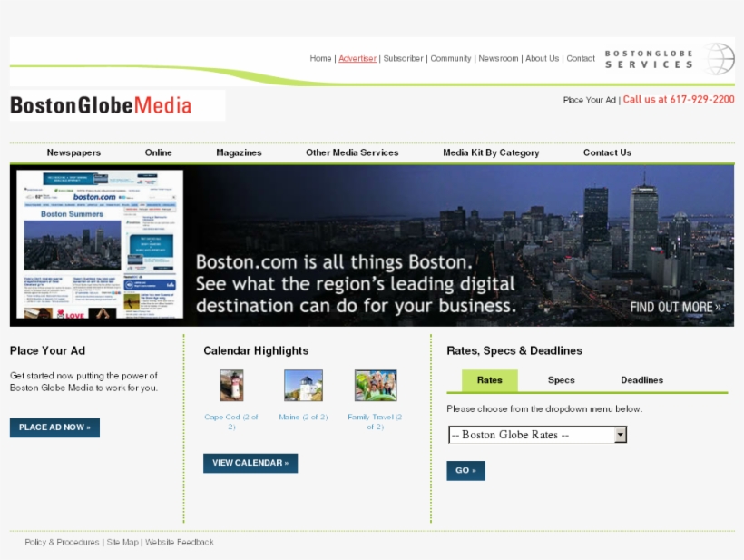This screenshot has width=744, height=560.
Task: Click the PLACE AD NOW button
Action: (54, 427)
